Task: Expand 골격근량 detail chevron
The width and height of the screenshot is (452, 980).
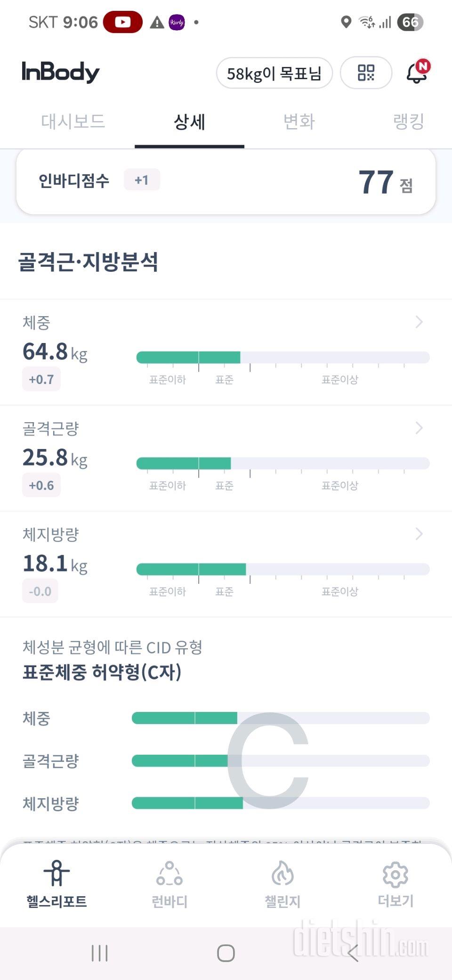Action: (419, 428)
